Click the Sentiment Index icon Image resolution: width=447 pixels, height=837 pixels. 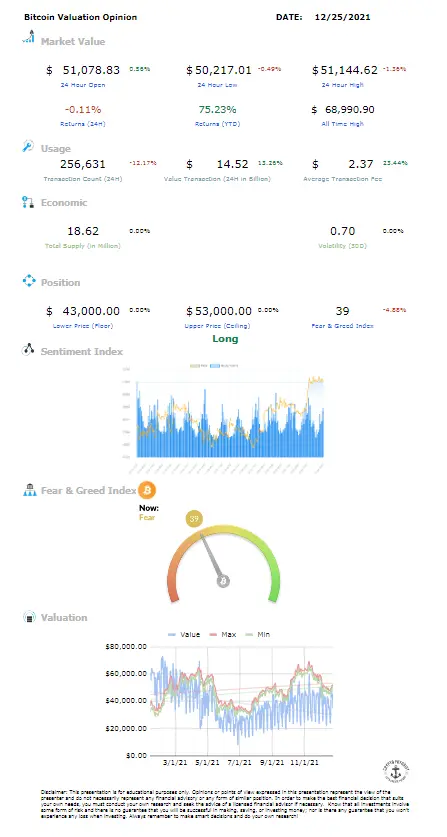pos(28,350)
